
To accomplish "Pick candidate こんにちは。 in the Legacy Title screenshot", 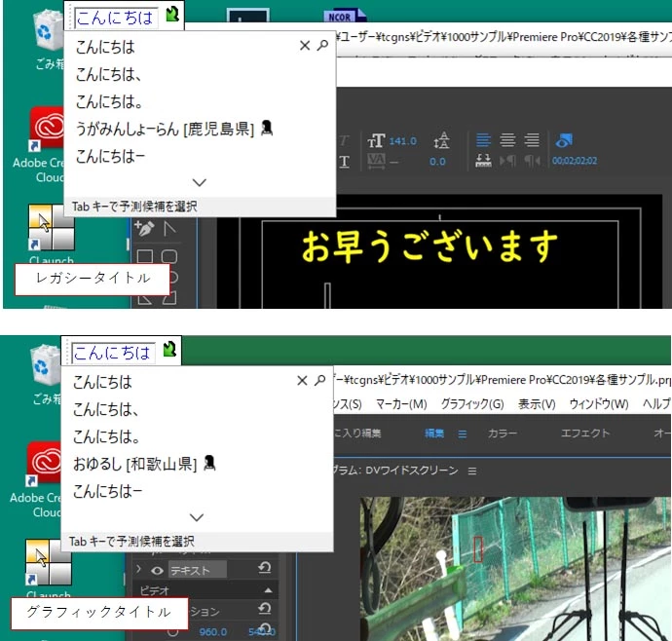I will (109, 102).
